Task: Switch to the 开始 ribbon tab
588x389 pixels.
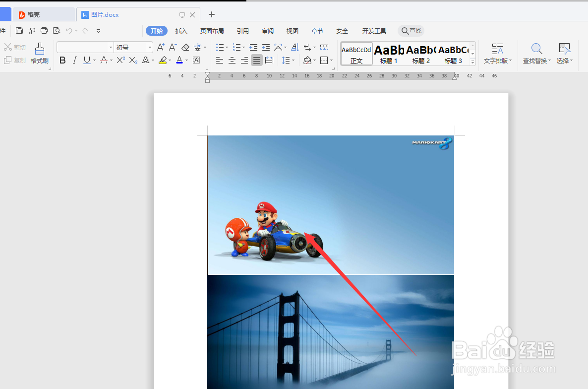Action: (156, 31)
